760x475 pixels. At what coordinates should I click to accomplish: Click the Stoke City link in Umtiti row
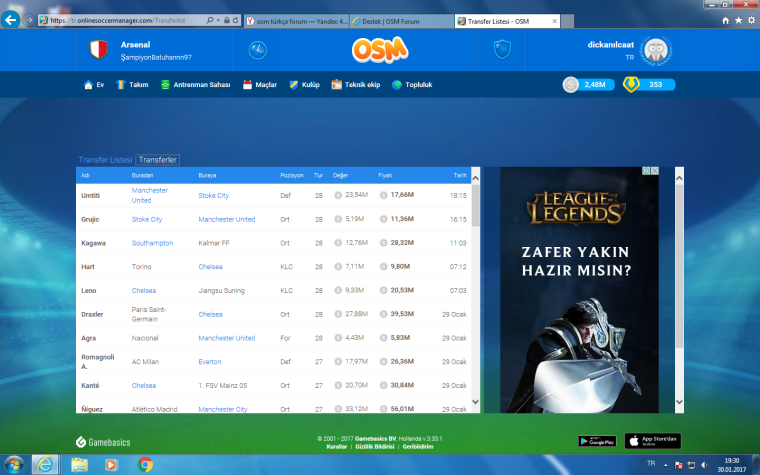click(213, 195)
